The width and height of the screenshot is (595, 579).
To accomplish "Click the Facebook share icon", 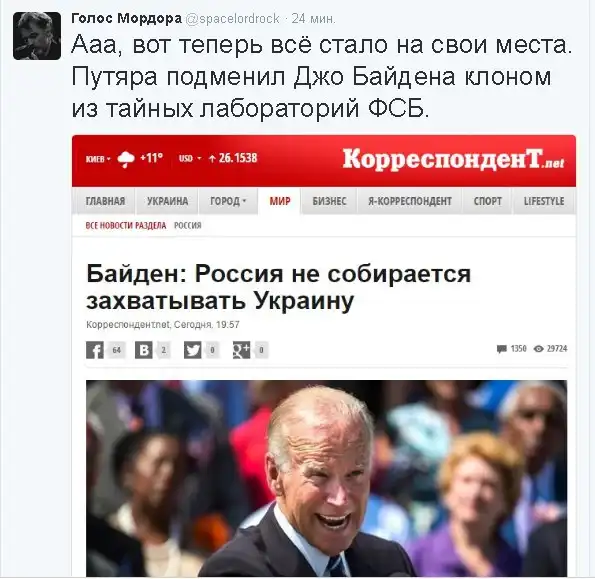I will tap(95, 350).
